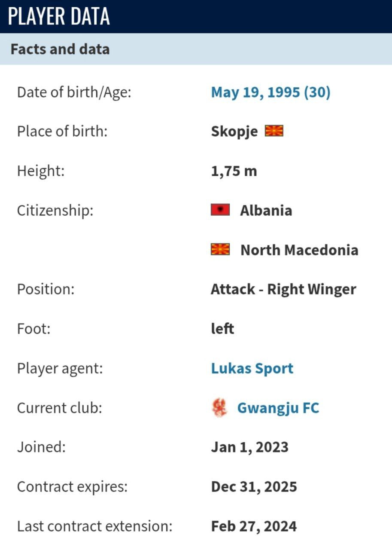Viewport: 392px width, 550px height.
Task: Select the Skopje birthplace text
Action: [x=234, y=131]
